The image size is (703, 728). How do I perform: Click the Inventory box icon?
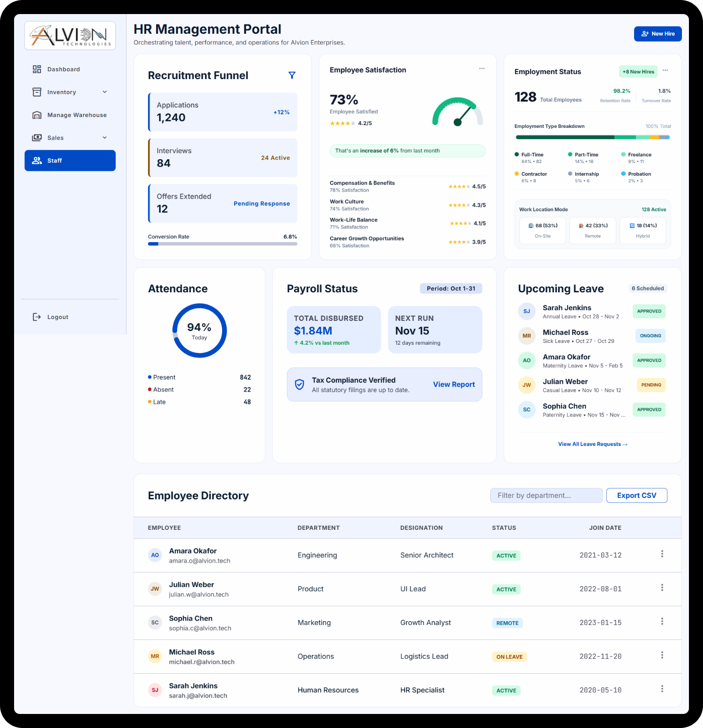tap(37, 92)
